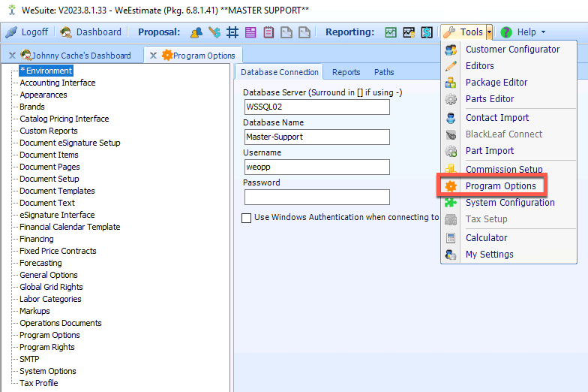Screen dimensions: 588x392
Task: Click the first gray document icon
Action: 286,32
